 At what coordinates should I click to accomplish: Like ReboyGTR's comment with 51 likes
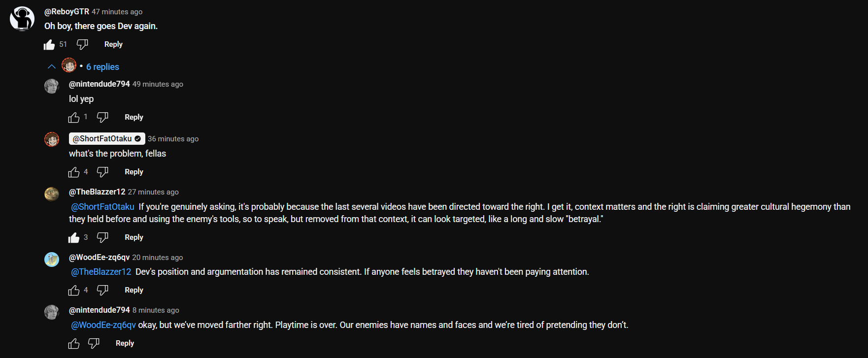[49, 45]
